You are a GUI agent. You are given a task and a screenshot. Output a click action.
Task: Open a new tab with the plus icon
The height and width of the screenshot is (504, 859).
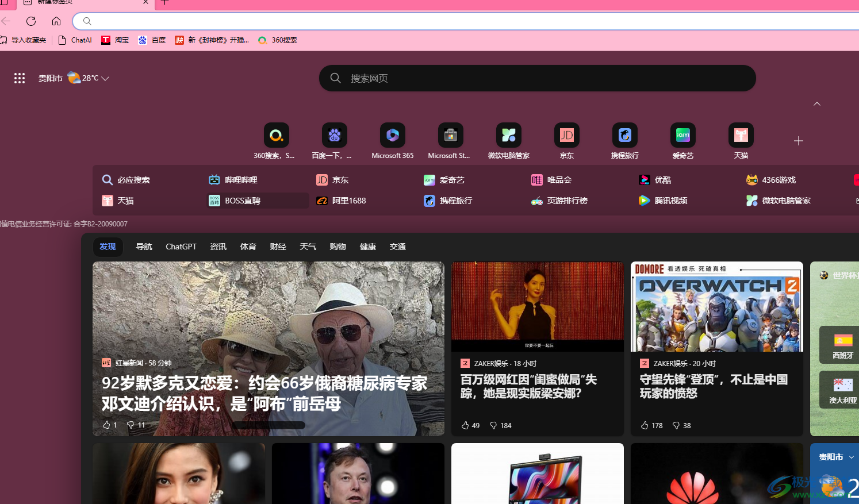pos(165,2)
